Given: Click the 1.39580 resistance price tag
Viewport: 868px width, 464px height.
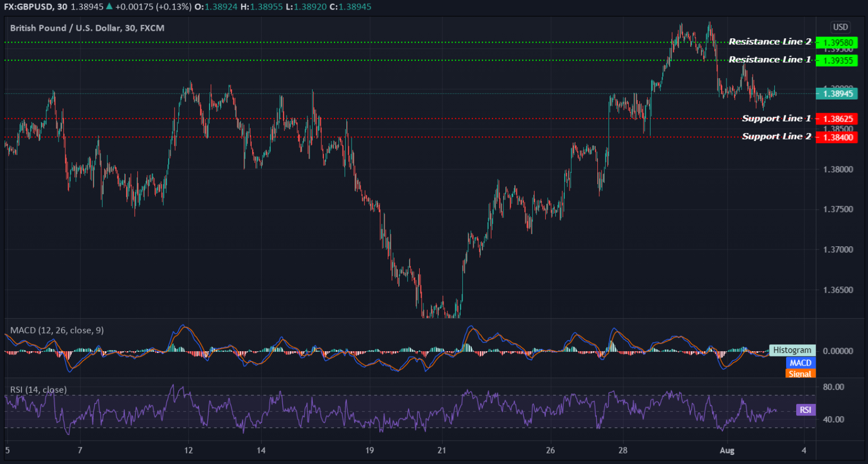Looking at the screenshot, I should point(837,43).
